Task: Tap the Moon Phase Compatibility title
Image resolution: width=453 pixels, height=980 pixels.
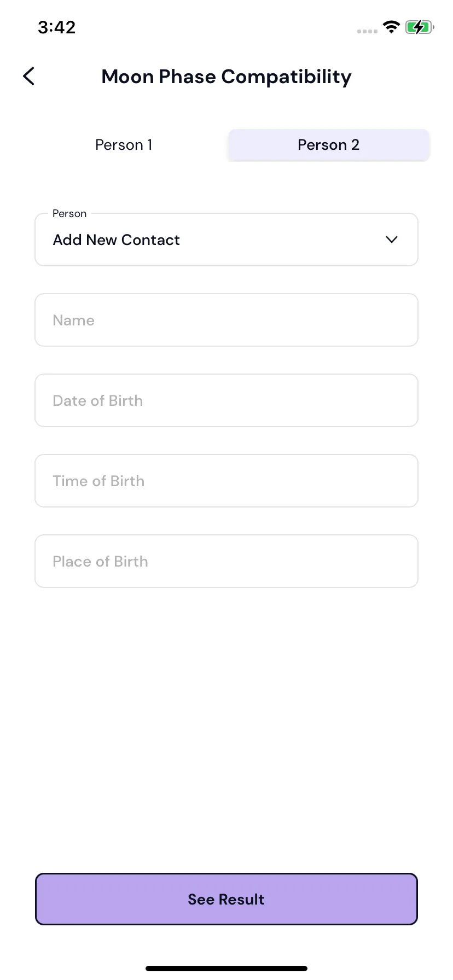Action: (x=226, y=77)
